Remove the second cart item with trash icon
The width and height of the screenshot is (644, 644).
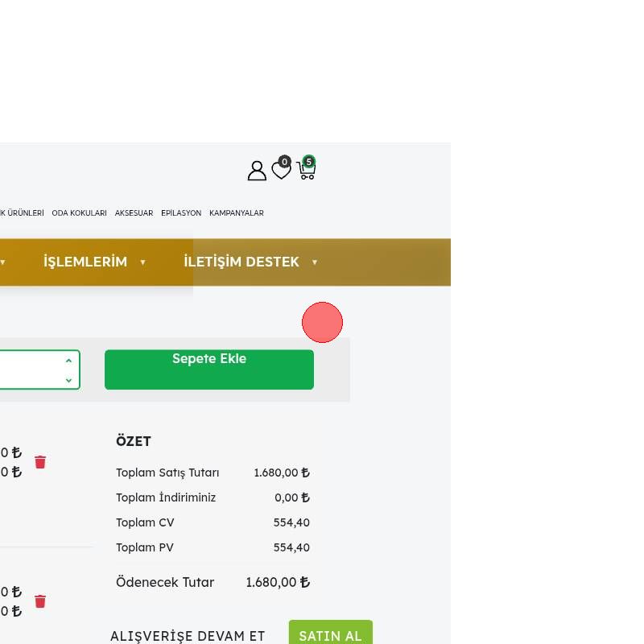pyautogui.click(x=40, y=601)
